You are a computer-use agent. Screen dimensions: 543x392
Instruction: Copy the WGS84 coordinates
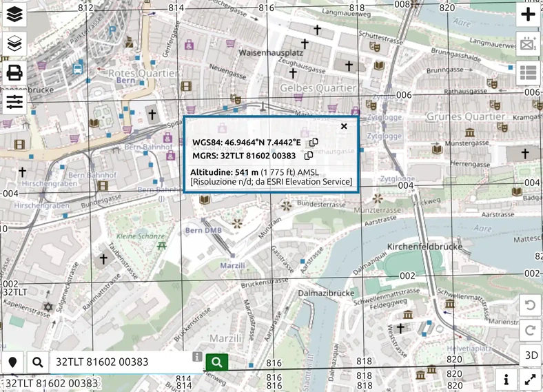pos(314,143)
